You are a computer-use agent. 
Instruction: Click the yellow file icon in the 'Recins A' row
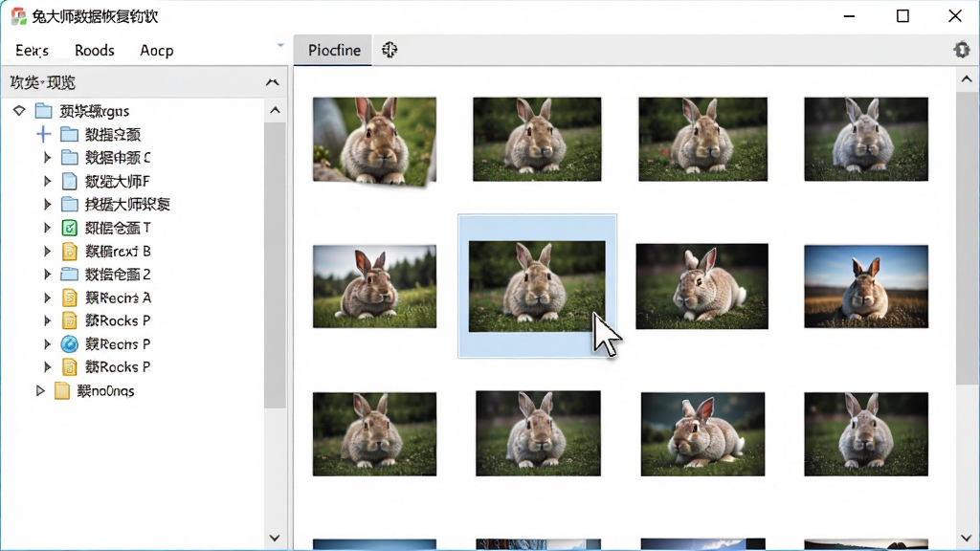point(69,298)
